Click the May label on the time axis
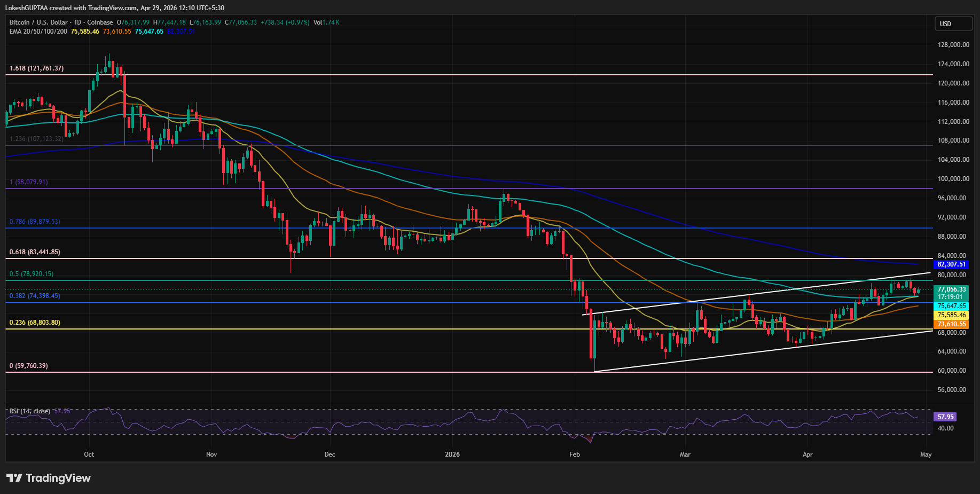Viewport: 980px width, 494px height. click(x=926, y=454)
